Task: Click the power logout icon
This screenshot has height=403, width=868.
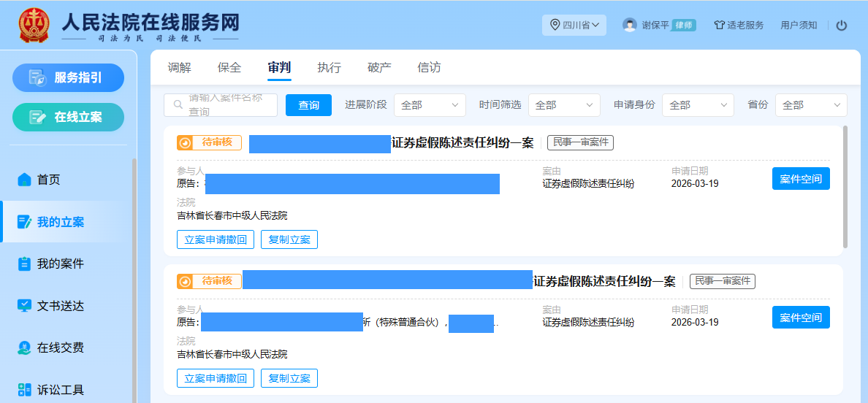Action: [x=842, y=25]
